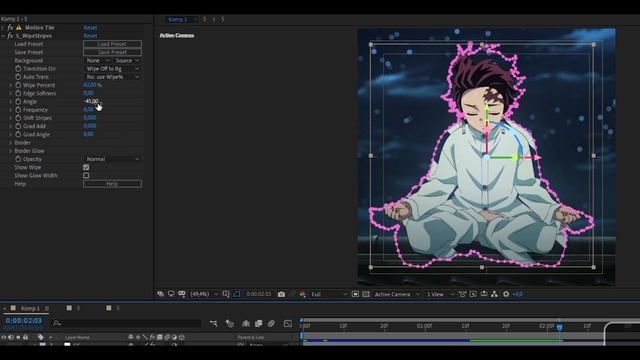Image resolution: width=640 pixels, height=360 pixels.
Task: Click the shy layers toggle icon
Action: (246, 323)
